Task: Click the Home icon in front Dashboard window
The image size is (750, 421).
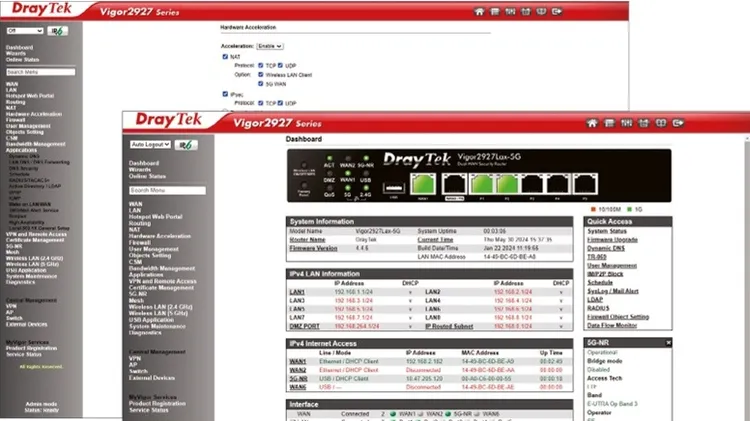Action: (x=592, y=123)
